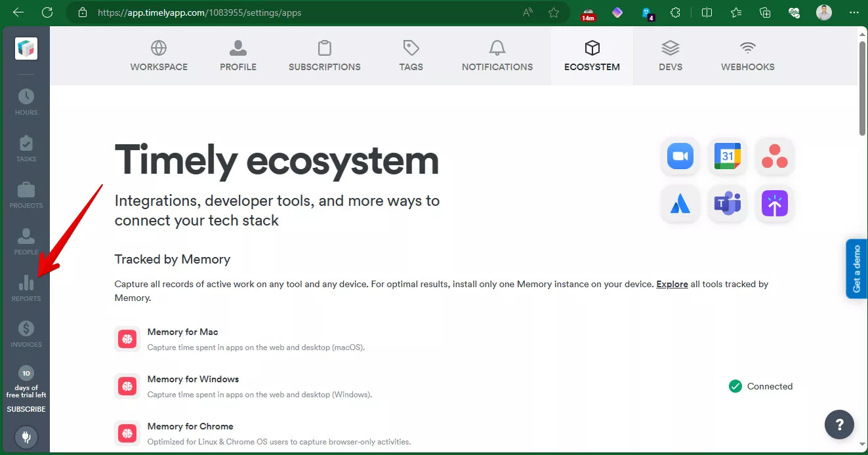
Task: Bookmark page with the star icon
Action: 554,12
